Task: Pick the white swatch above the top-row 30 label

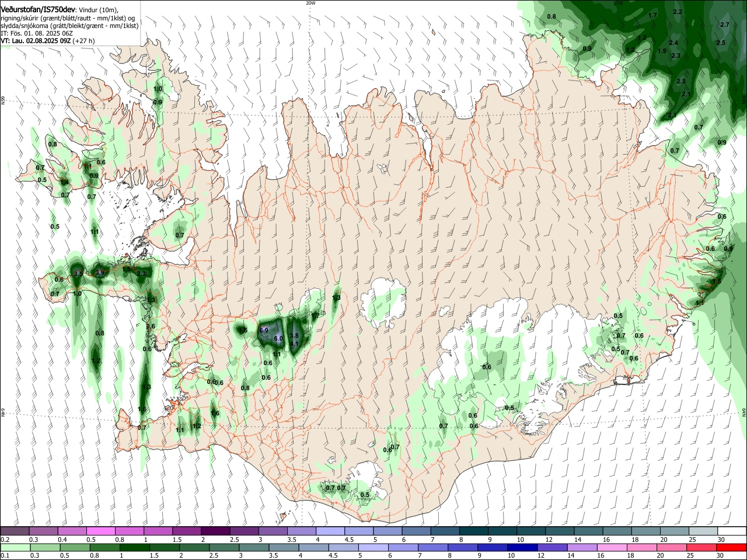Action: [x=732, y=531]
